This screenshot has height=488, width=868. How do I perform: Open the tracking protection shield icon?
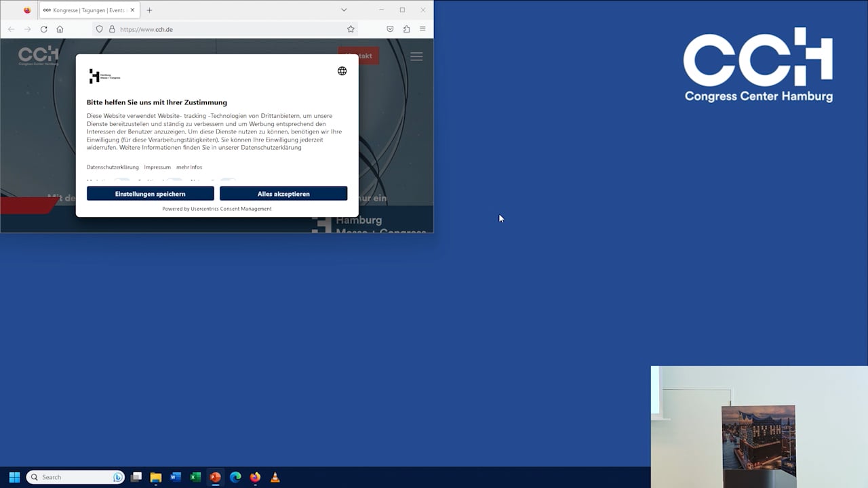(99, 29)
